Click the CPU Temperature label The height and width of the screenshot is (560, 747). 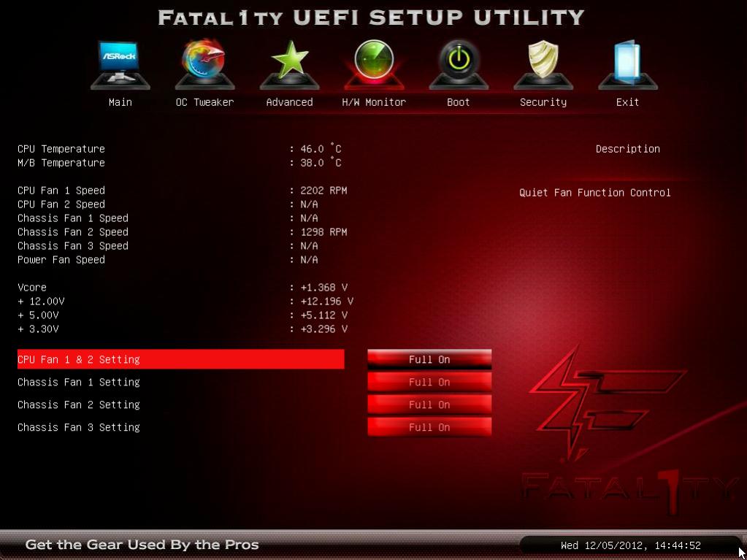(x=61, y=149)
